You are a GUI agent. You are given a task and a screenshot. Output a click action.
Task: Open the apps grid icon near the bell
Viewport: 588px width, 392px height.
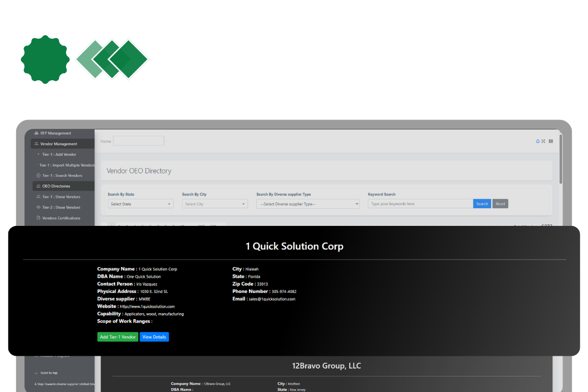[550, 141]
